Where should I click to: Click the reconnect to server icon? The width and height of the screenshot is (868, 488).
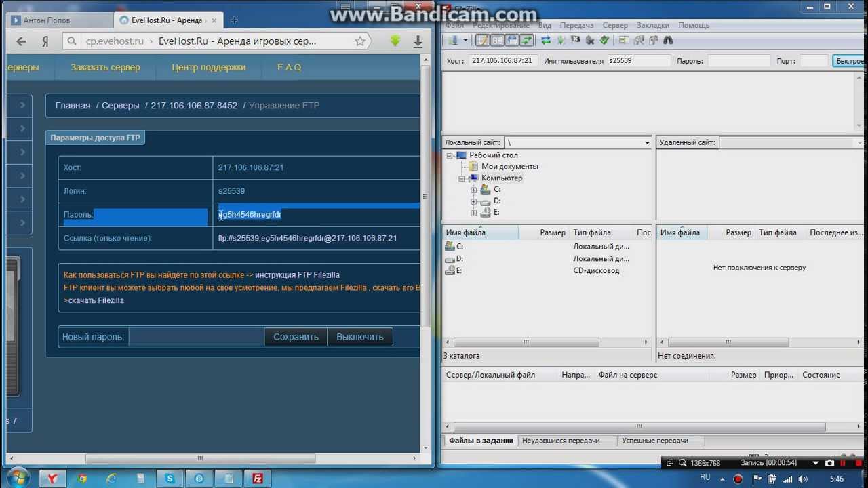coord(604,40)
